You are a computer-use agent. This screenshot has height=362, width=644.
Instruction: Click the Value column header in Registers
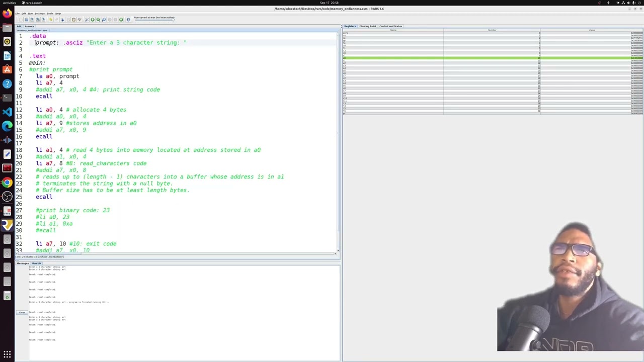(x=592, y=30)
